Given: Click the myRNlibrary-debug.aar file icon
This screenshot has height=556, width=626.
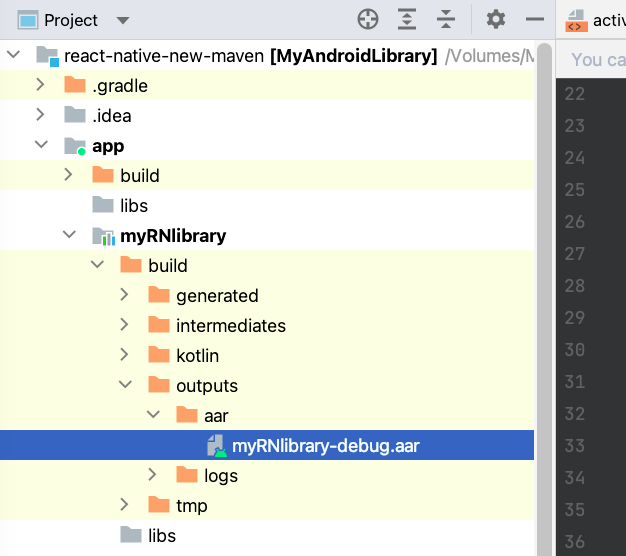Looking at the screenshot, I should pos(215,446).
